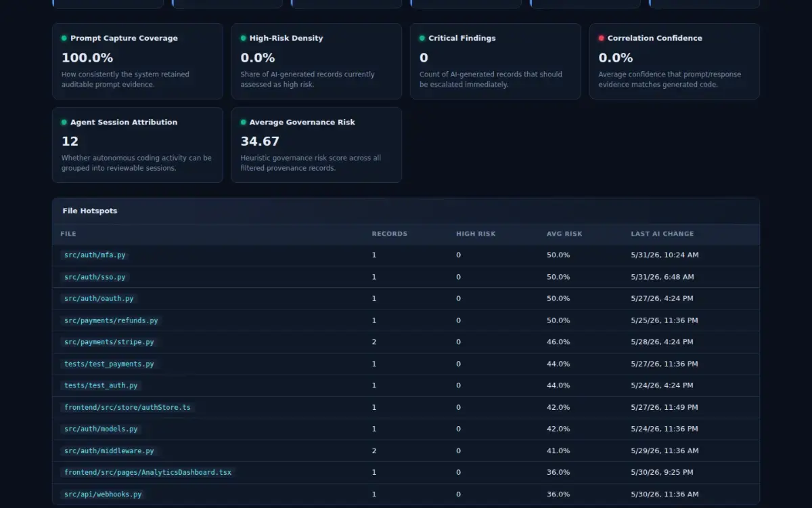Click the green dot next to Agent Session Attribution
This screenshot has height=508, width=812.
pos(64,122)
